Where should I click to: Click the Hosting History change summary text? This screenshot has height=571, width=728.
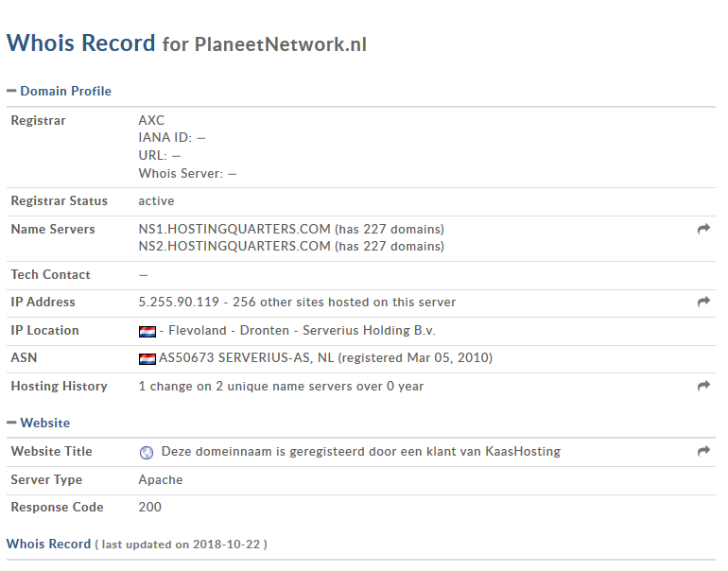coord(281,386)
